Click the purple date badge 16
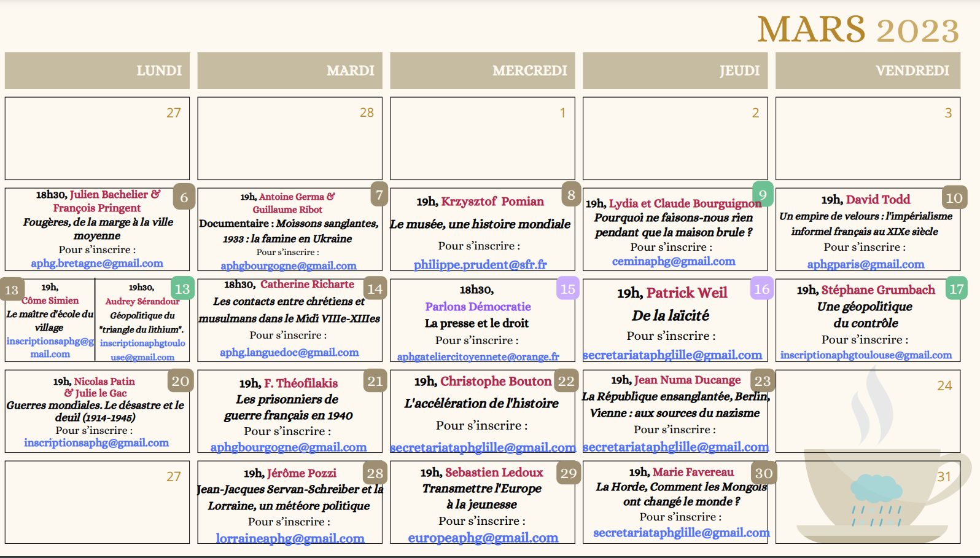 [761, 288]
